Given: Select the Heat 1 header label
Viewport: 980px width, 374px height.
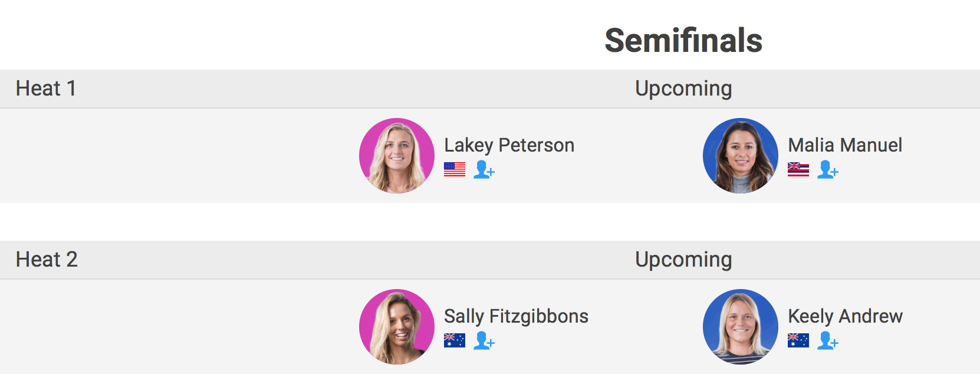Looking at the screenshot, I should click(x=46, y=88).
